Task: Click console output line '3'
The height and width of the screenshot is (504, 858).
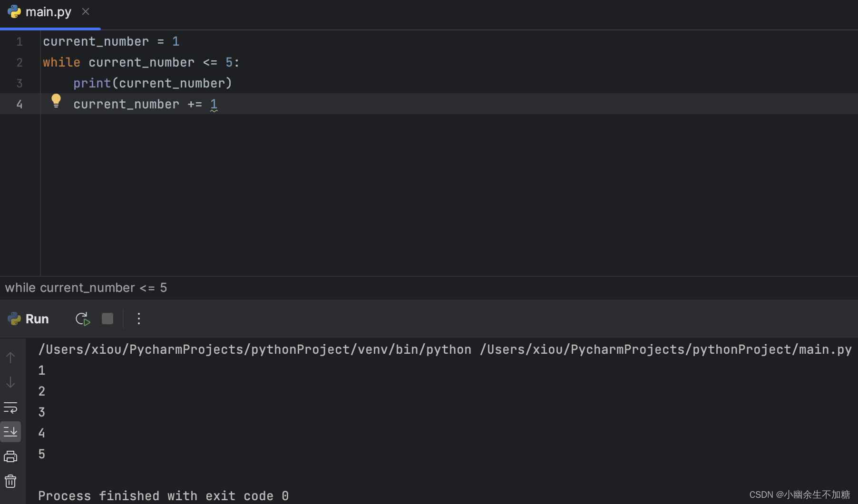Action: point(42,412)
